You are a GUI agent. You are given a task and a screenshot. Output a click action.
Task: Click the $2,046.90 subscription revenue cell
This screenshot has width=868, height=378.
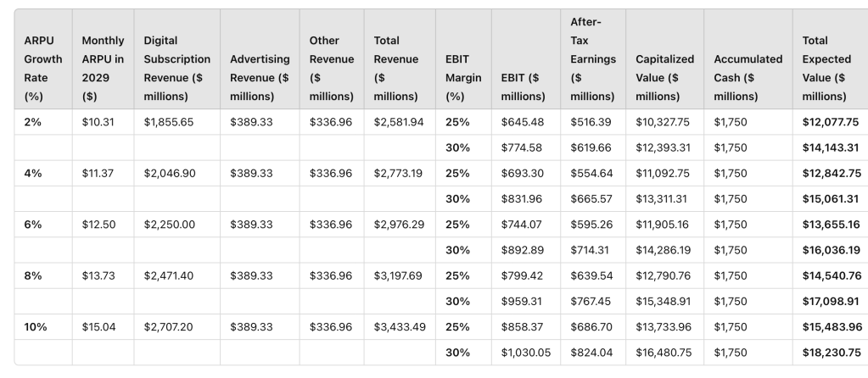pyautogui.click(x=169, y=173)
